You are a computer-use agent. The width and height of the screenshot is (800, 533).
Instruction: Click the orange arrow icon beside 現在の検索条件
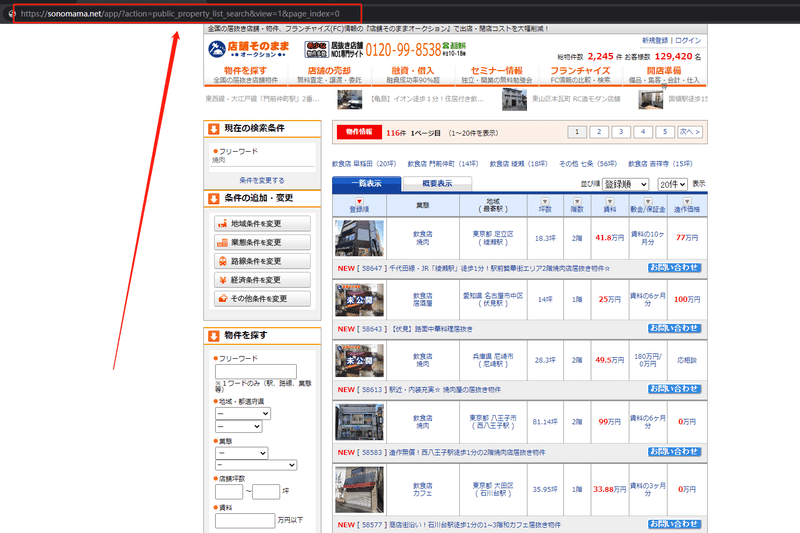(214, 129)
